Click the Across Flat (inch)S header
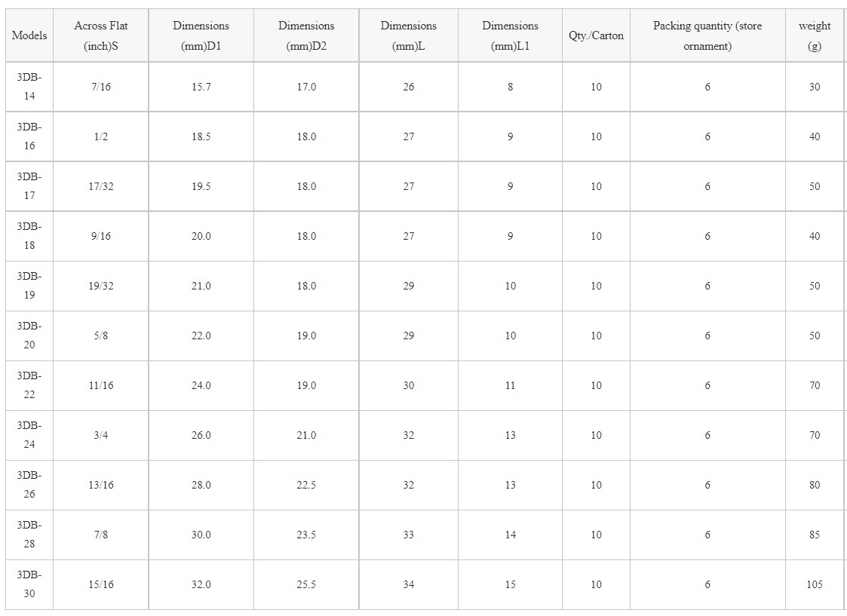The height and width of the screenshot is (616, 847). pyautogui.click(x=101, y=35)
